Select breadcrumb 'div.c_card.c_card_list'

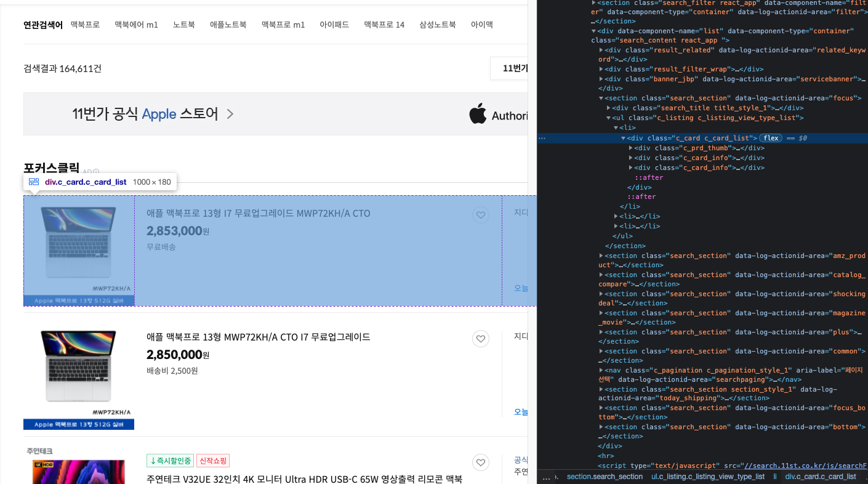point(821,477)
